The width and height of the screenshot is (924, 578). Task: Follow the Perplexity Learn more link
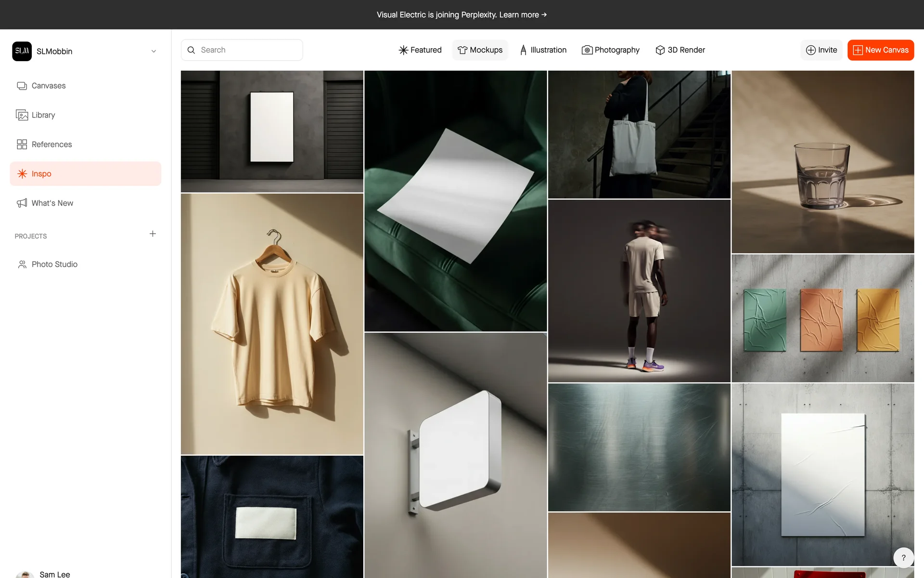click(523, 15)
